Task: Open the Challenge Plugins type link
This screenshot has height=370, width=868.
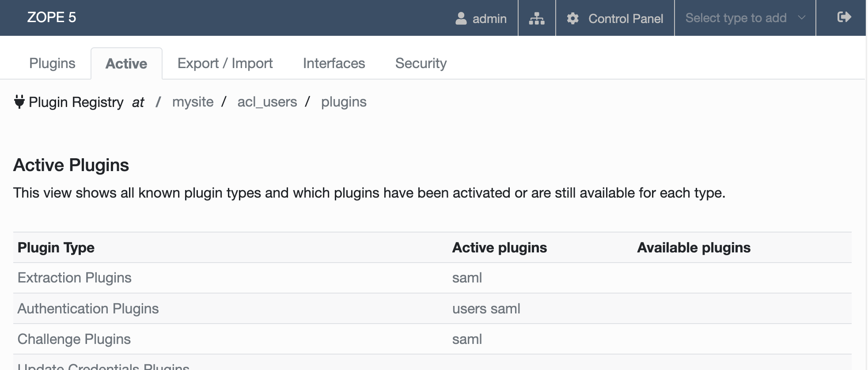Action: point(74,339)
